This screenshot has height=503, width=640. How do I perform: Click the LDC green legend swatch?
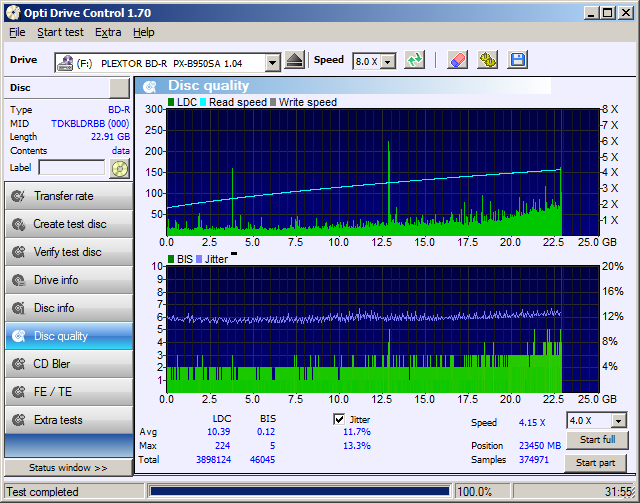pyautogui.click(x=171, y=102)
